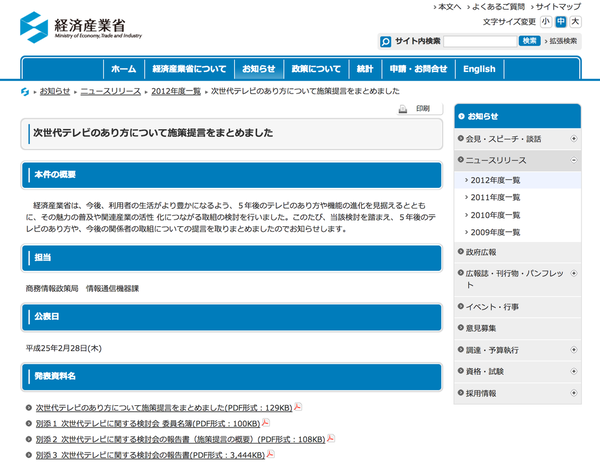This screenshot has height=470, width=600.
Task: Expand the 資格・試験 sidebar section
Action: [574, 371]
